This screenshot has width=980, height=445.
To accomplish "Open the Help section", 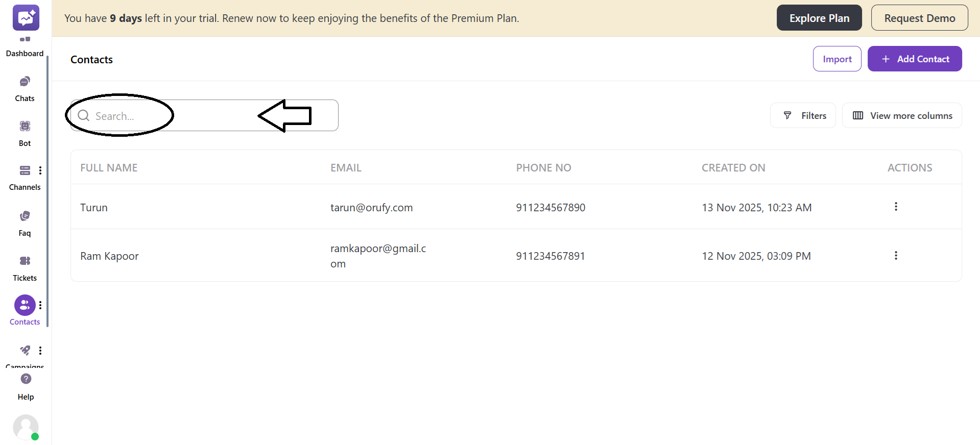I will (26, 385).
